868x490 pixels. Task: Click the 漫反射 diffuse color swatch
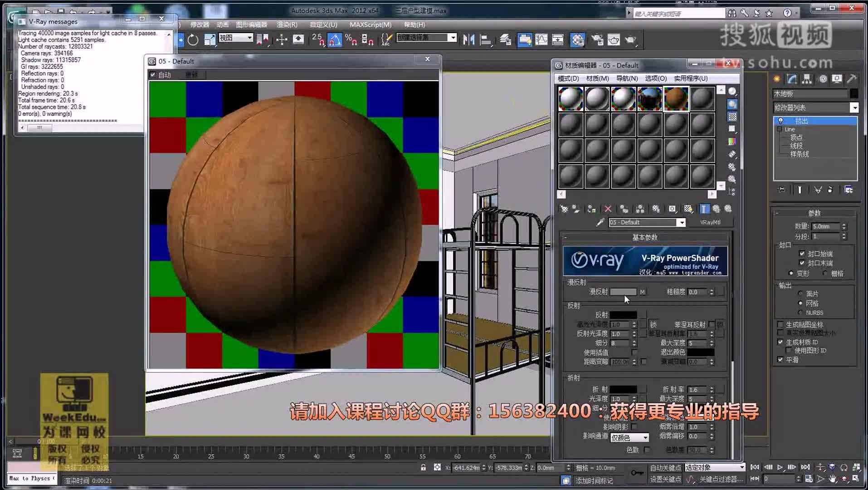(x=623, y=292)
